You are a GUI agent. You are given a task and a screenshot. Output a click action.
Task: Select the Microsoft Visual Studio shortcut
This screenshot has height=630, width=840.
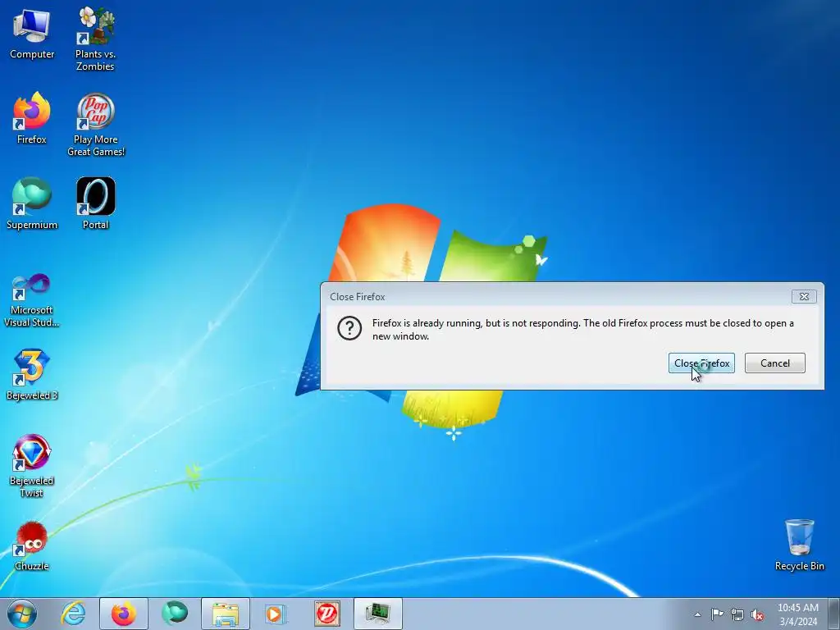(x=32, y=300)
